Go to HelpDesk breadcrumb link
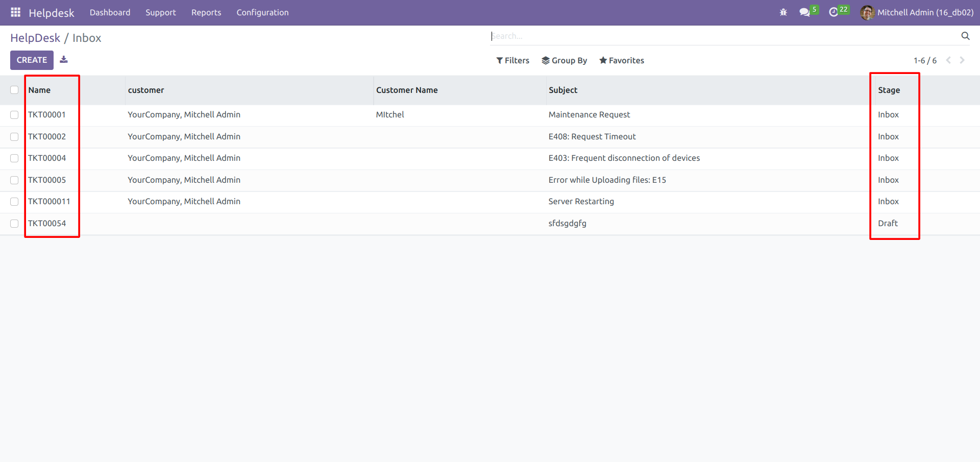 (x=35, y=38)
